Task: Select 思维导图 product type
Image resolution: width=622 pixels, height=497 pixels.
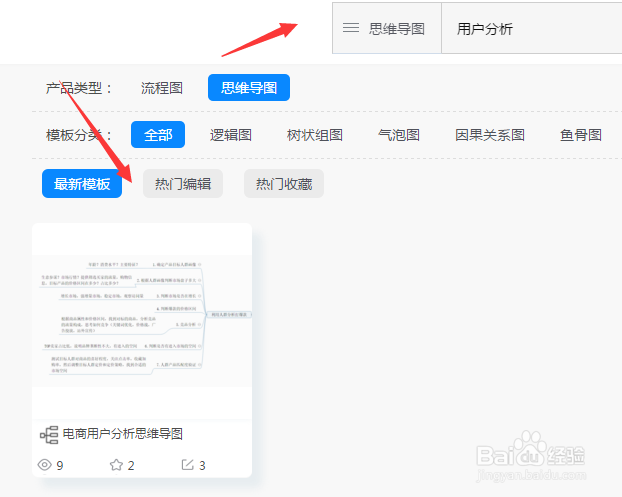Action: click(249, 88)
